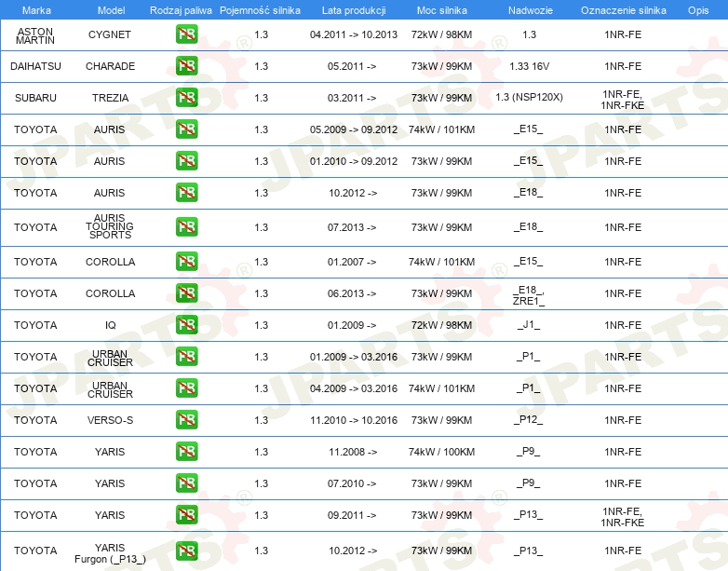Viewport: 728px width, 571px height.
Task: Select the ASTON MARTIN brand cell
Action: click(35, 35)
